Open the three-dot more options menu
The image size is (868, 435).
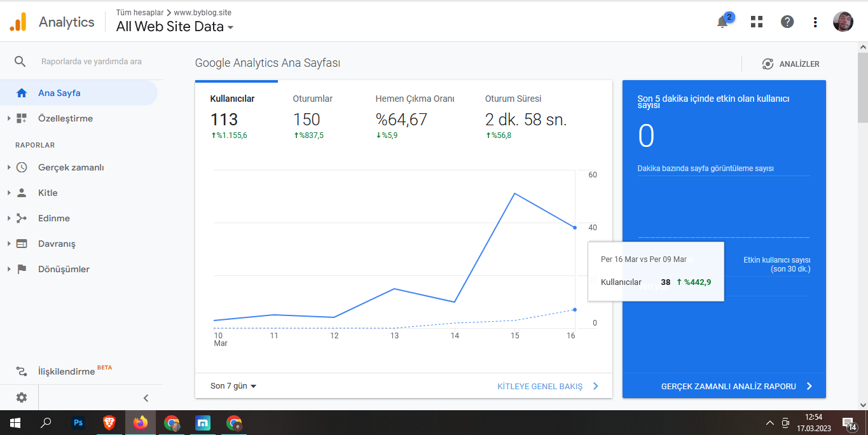tap(815, 22)
